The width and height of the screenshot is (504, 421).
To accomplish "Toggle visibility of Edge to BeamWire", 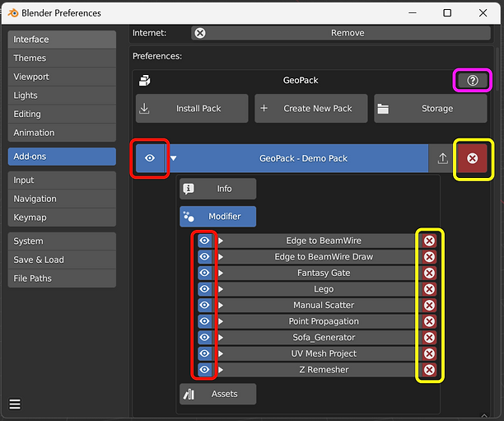I will tap(204, 241).
